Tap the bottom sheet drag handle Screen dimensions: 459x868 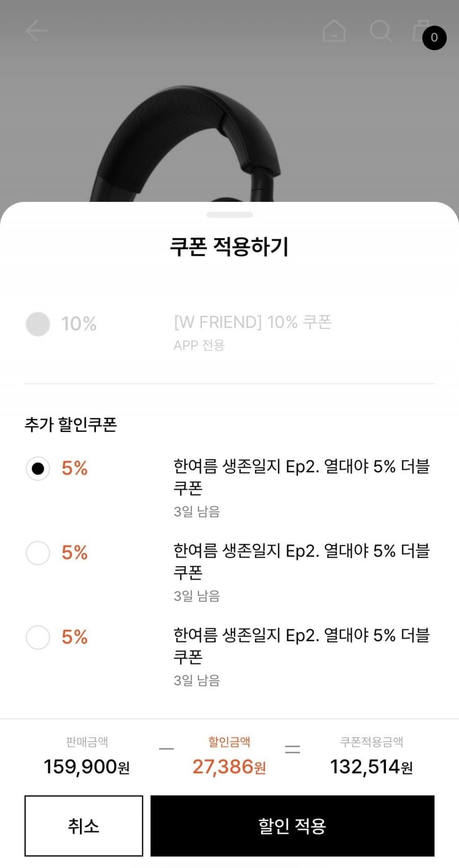tap(229, 215)
